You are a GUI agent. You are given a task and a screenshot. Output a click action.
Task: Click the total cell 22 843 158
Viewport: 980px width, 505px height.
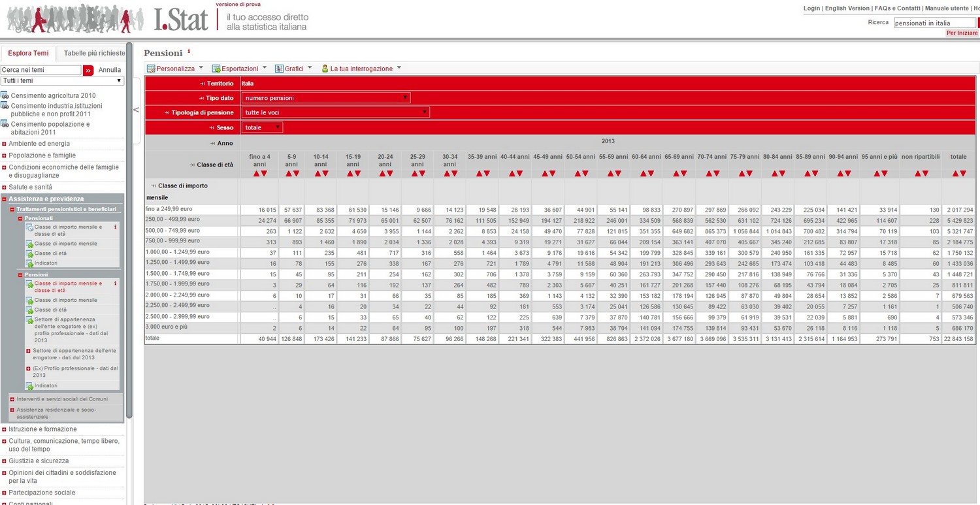(959, 339)
